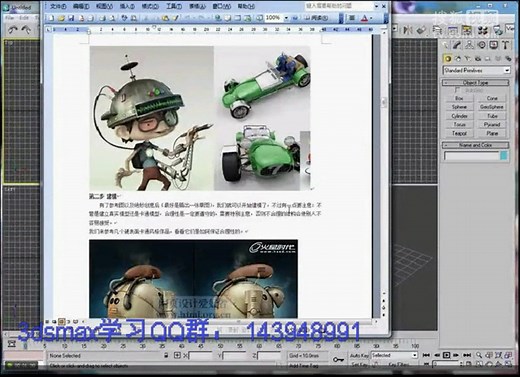
Task: Click the red font color 'A' icon in Word
Action: (364, 18)
